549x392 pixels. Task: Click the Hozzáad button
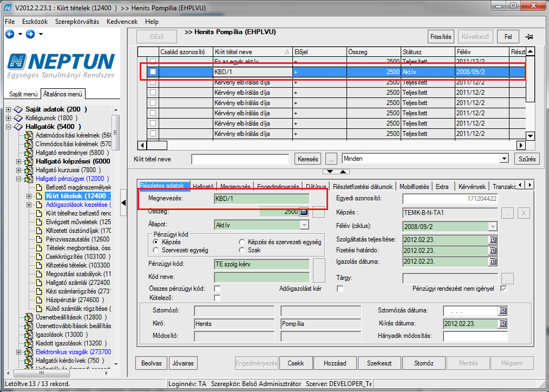tap(335, 363)
